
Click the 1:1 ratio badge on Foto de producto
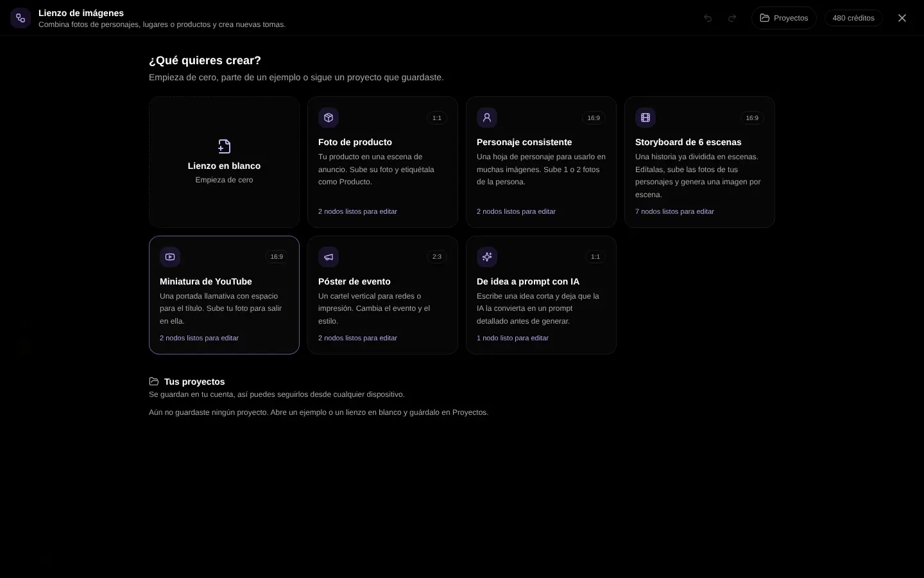pyautogui.click(x=437, y=118)
